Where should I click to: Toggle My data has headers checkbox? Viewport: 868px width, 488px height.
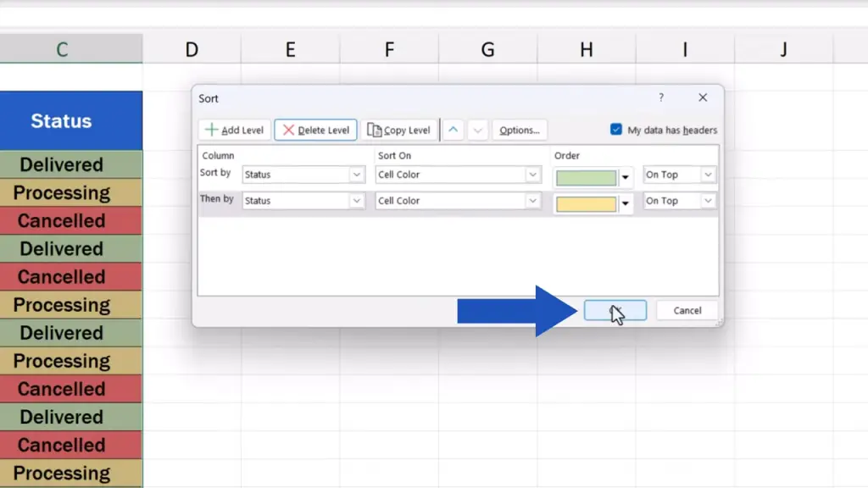[x=616, y=130]
